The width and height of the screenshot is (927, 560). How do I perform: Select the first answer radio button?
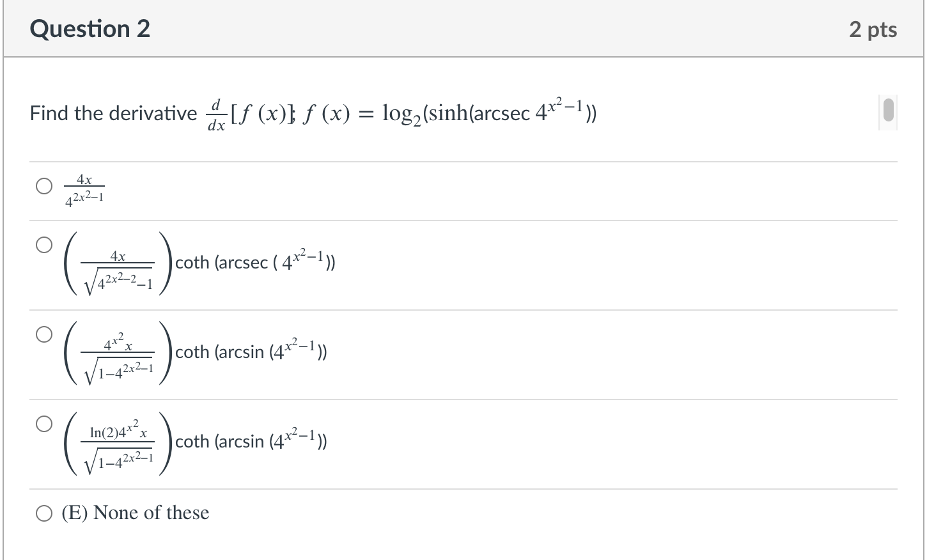tap(44, 186)
